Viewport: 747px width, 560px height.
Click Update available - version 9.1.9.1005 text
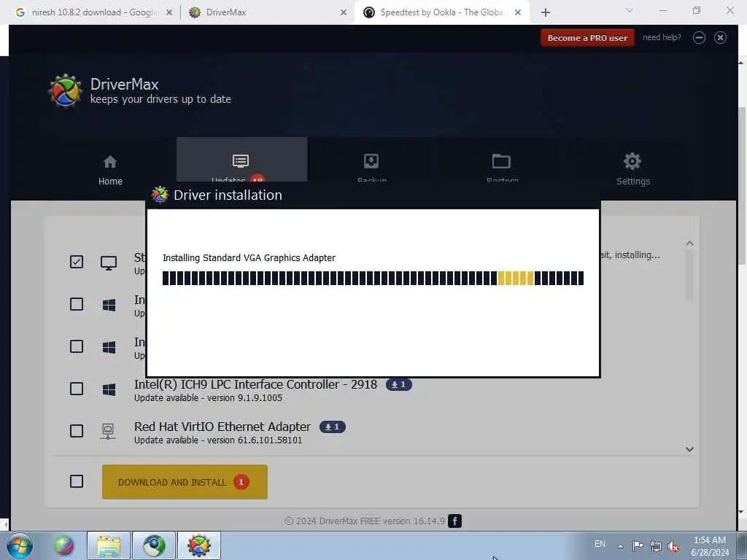(208, 397)
